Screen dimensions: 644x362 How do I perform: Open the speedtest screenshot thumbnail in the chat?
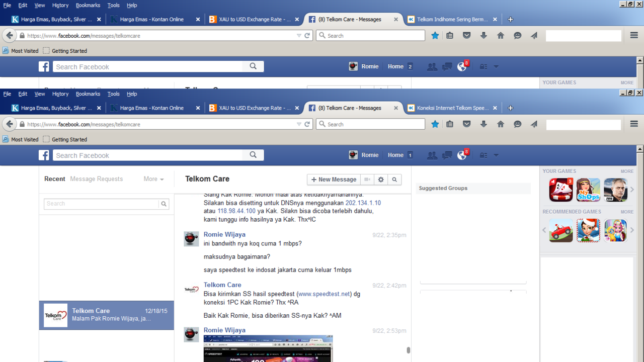(x=268, y=348)
